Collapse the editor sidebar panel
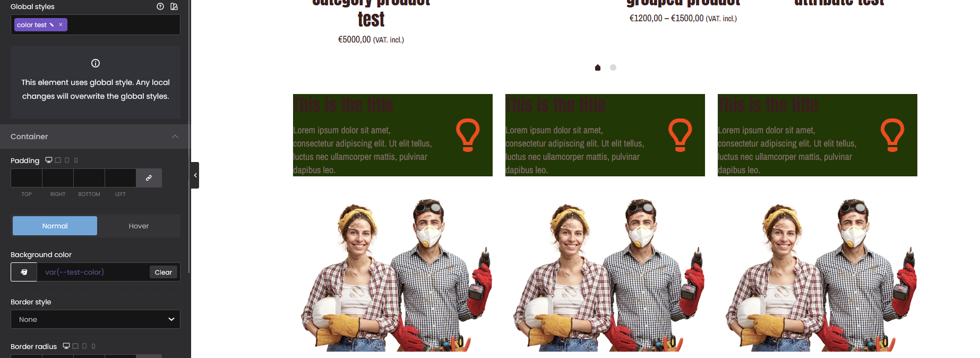Viewport: 980px width, 358px height. (x=195, y=175)
